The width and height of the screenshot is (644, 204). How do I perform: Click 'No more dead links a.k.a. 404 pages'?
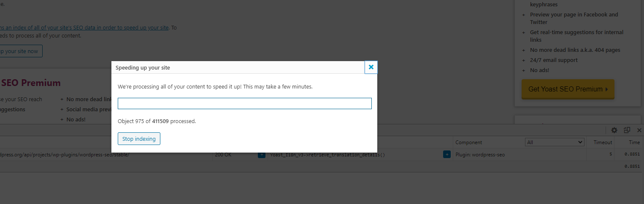[575, 50]
